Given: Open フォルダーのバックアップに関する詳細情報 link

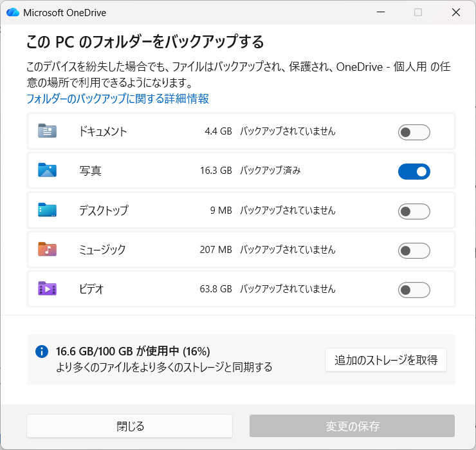Looking at the screenshot, I should (118, 98).
